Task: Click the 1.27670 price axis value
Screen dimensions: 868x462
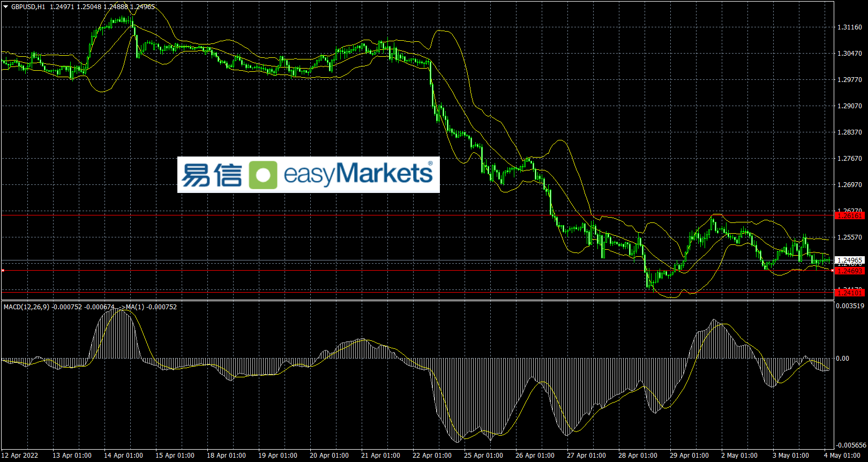Action: 850,159
